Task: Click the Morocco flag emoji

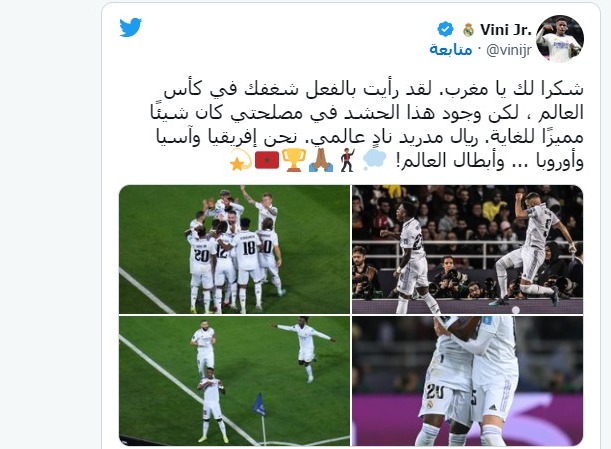Action: tap(267, 160)
